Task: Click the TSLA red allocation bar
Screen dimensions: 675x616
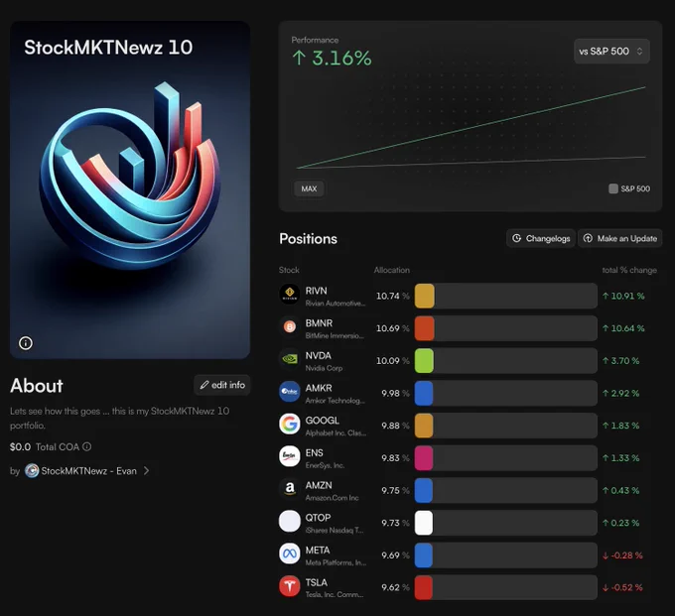Action: point(424,587)
